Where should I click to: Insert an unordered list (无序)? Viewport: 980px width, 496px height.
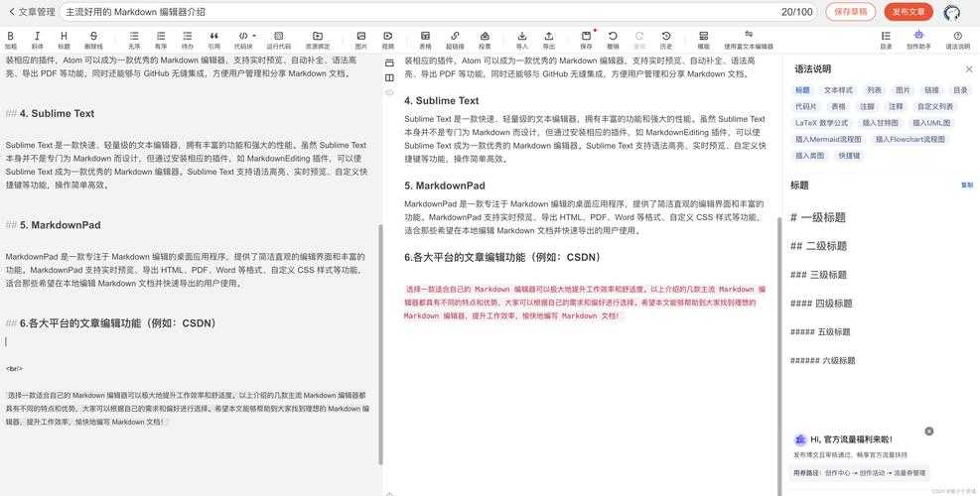[134, 40]
